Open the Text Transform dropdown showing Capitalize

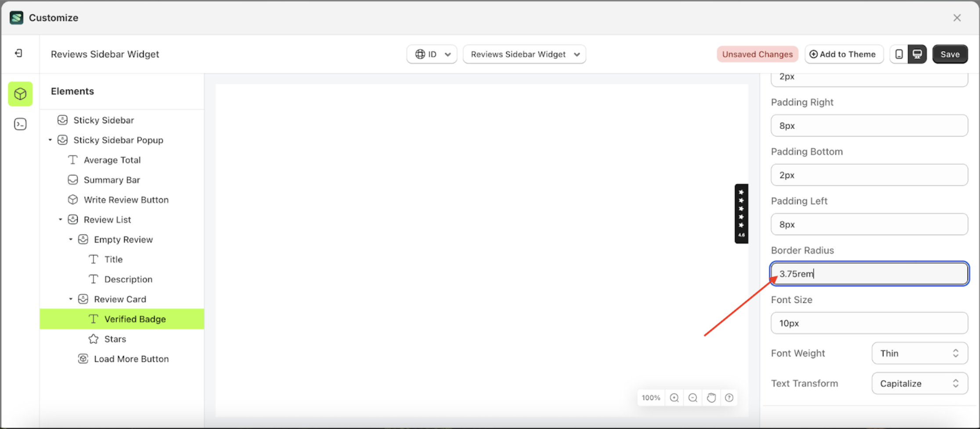[x=919, y=383]
